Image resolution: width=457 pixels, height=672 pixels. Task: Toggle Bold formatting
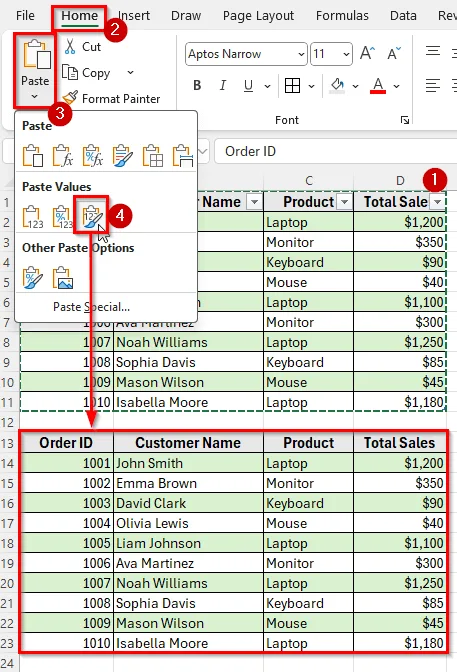click(x=197, y=86)
